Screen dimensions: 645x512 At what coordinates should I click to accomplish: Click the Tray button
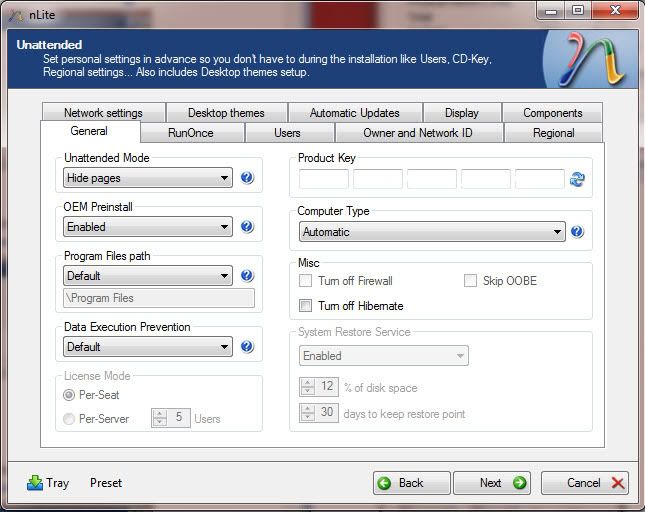(x=48, y=483)
